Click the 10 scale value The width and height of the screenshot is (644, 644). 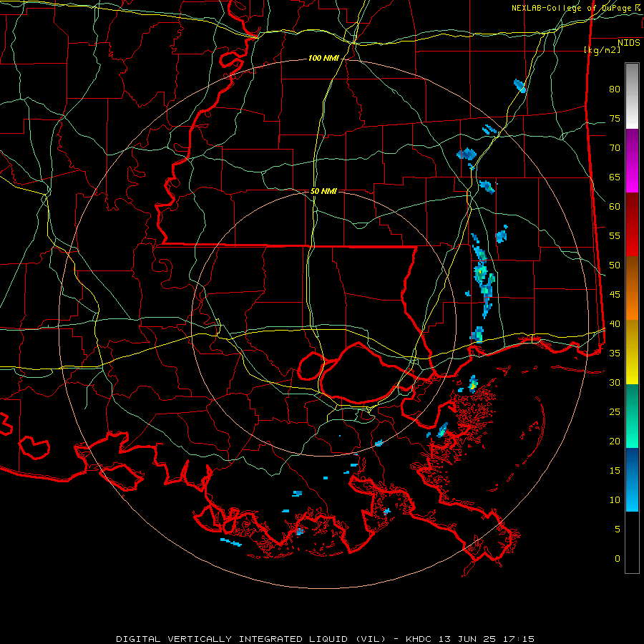coord(615,500)
